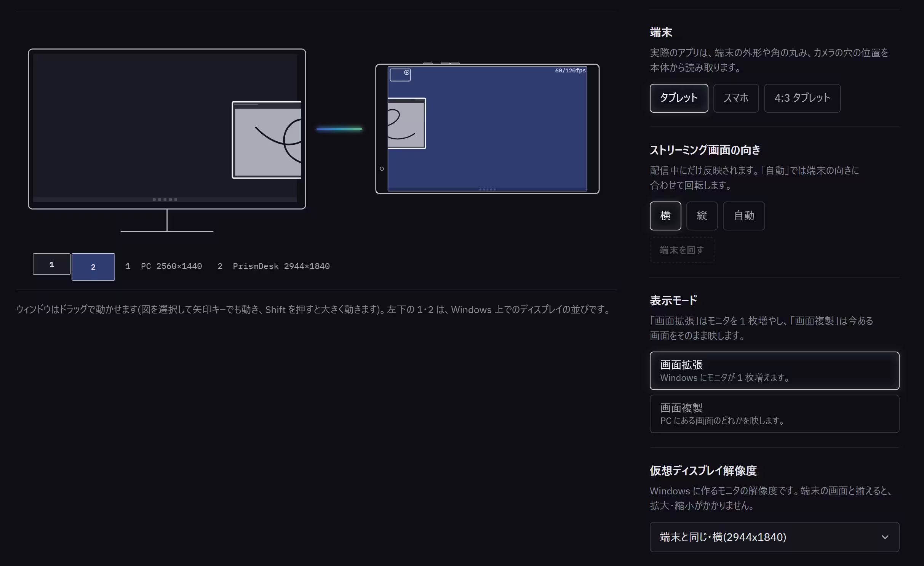Choose the 画面拡張 display mode
This screenshot has width=924, height=566.
click(x=774, y=371)
